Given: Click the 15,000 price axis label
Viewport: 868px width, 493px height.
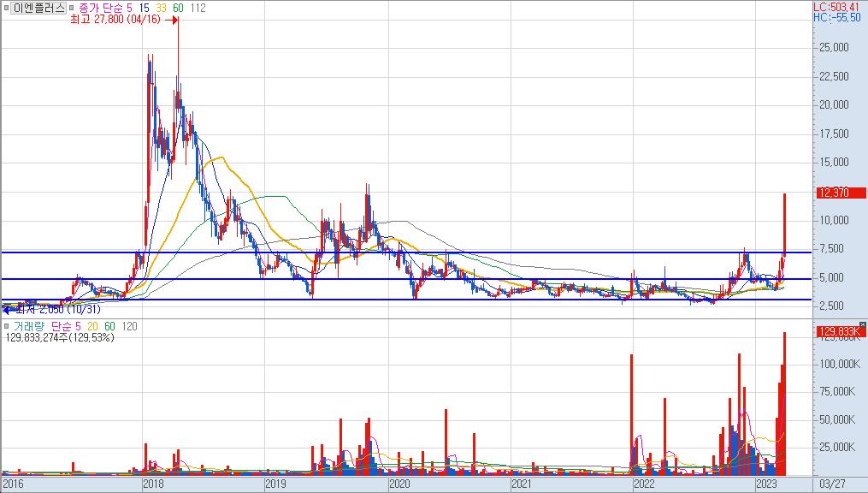Looking at the screenshot, I should pos(835,162).
